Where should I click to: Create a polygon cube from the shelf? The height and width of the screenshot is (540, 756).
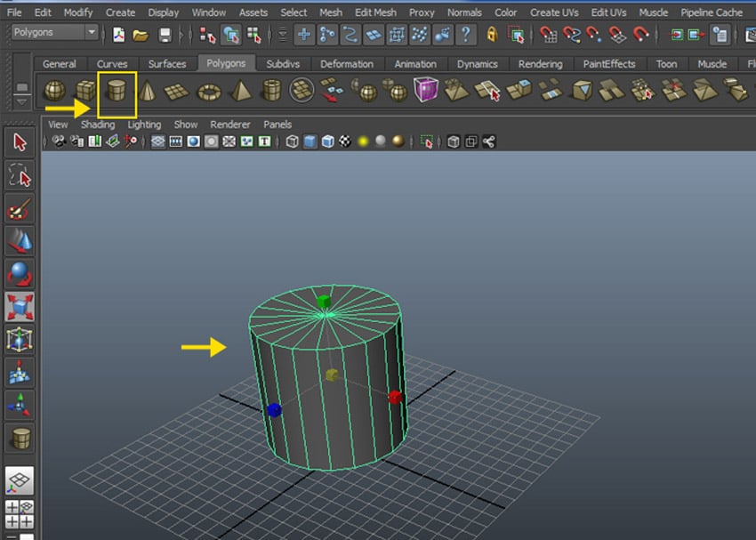coord(86,90)
